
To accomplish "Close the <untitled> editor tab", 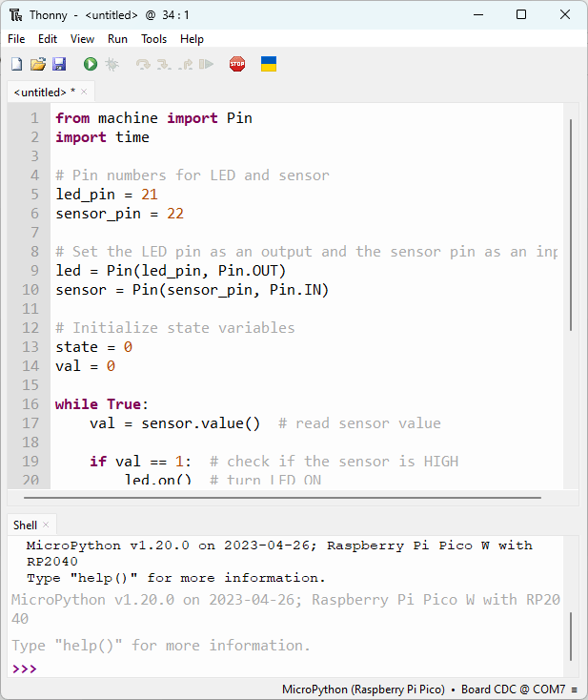I will [84, 92].
